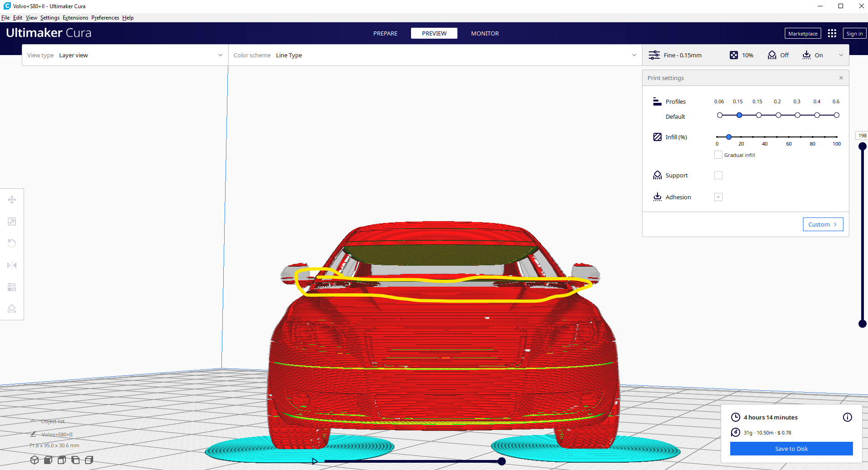Click the Profiles icon in print settings
The height and width of the screenshot is (470, 868).
(657, 101)
